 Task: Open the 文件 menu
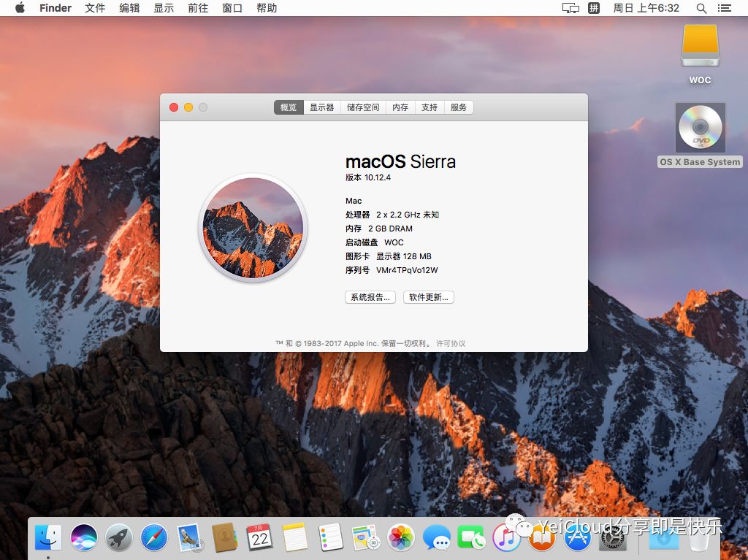tap(95, 8)
